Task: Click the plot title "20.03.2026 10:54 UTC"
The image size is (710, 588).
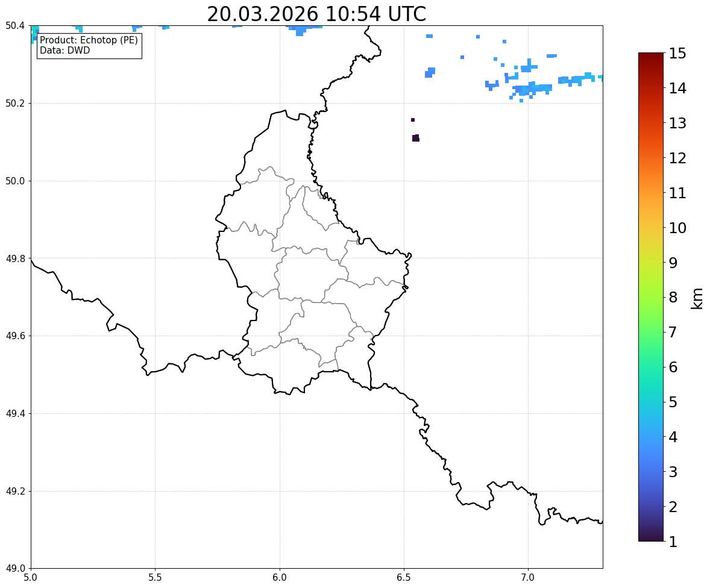Action: (316, 14)
